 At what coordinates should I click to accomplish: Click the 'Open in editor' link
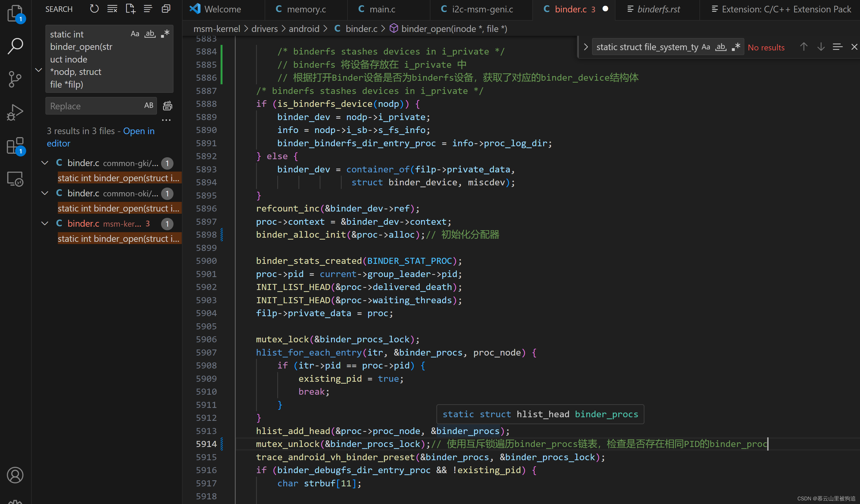(139, 131)
